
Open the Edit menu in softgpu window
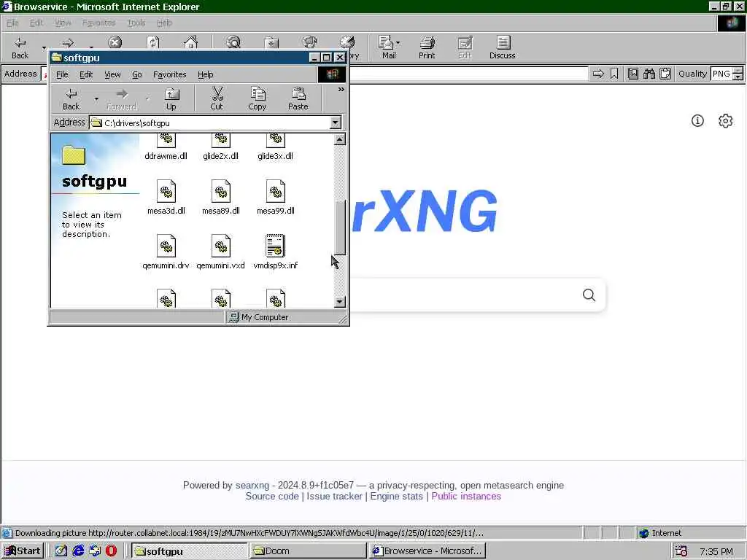[x=86, y=75]
